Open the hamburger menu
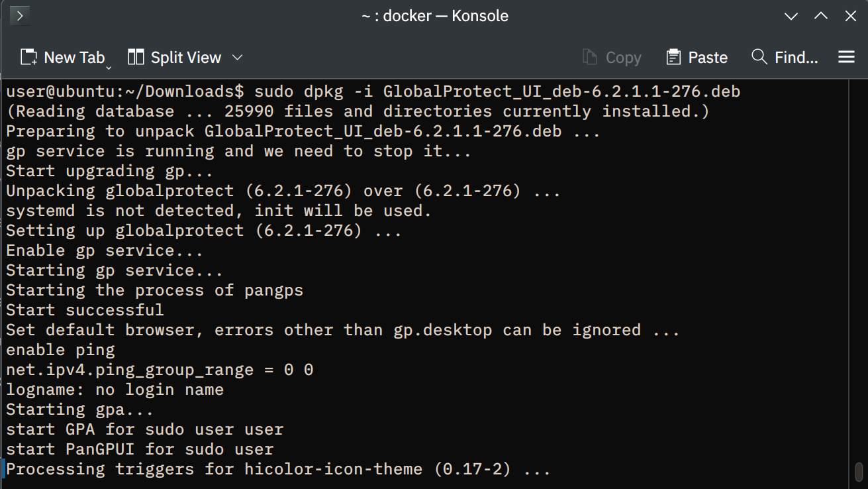 coord(846,58)
